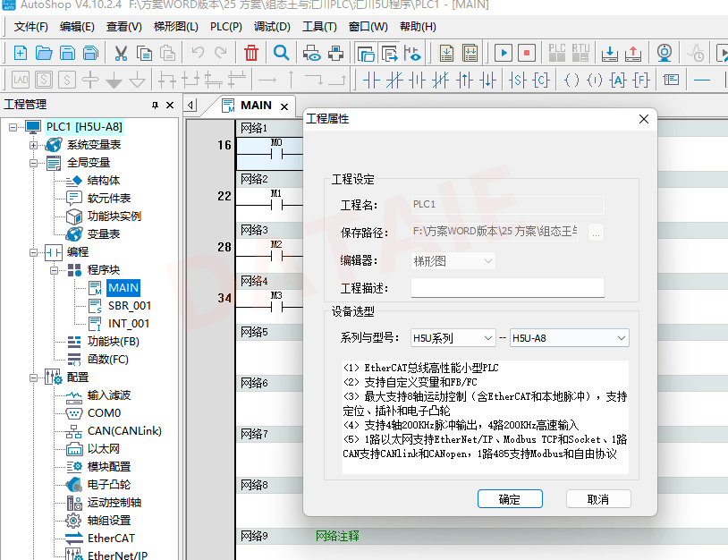Insert a normally open contact from toolbar
The height and width of the screenshot is (560, 728).
(373, 80)
